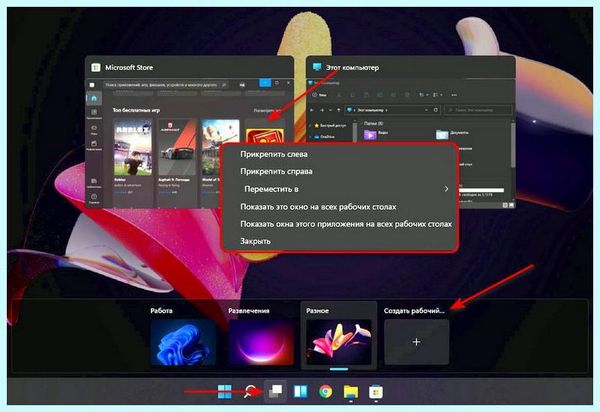Click the Этот компьютер monitor icon
600x412 pixels.
pyautogui.click(x=317, y=67)
